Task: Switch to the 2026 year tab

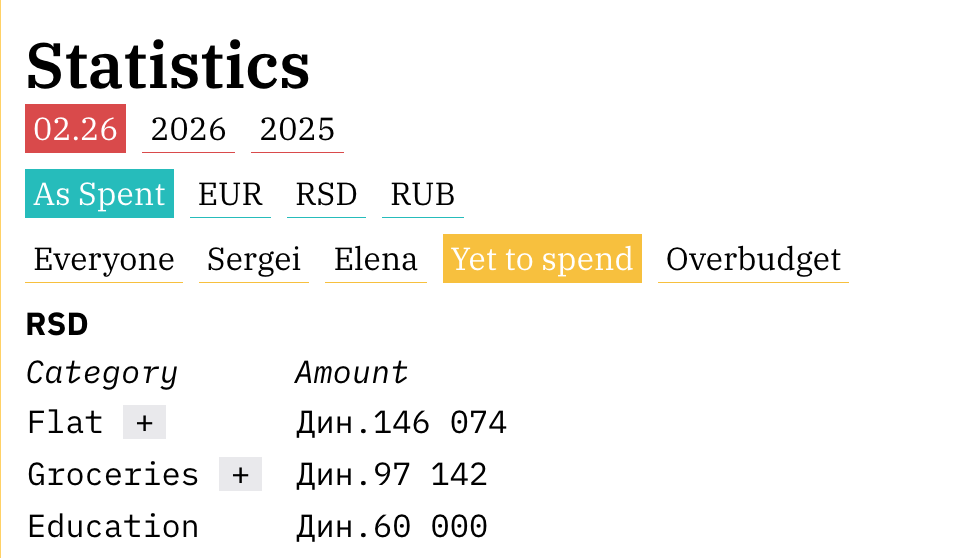Action: 188,129
